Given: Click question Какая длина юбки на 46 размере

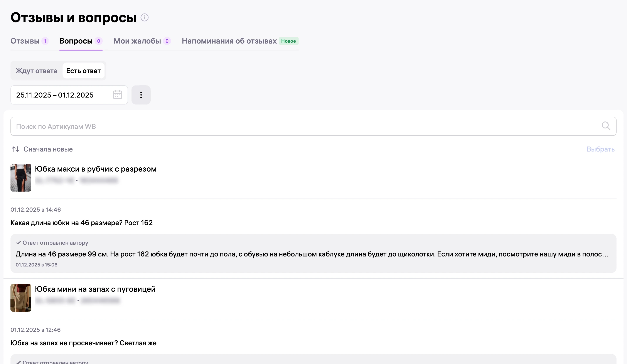Looking at the screenshot, I should 82,223.
